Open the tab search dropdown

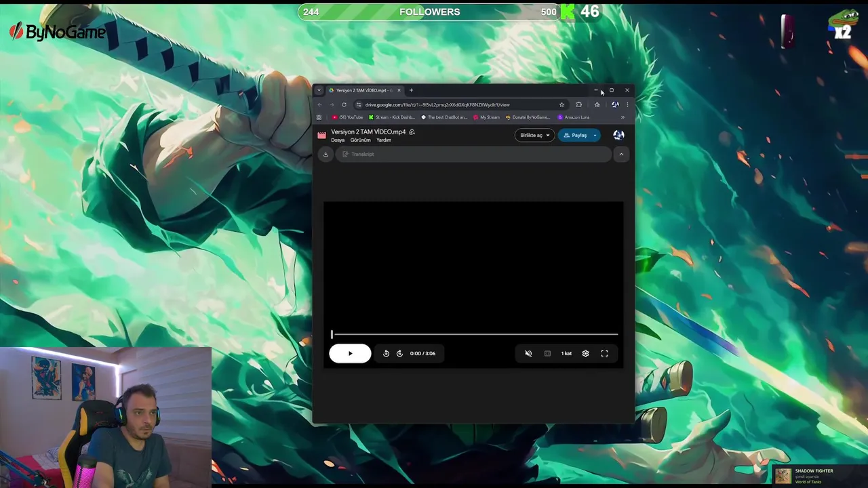[x=319, y=90]
